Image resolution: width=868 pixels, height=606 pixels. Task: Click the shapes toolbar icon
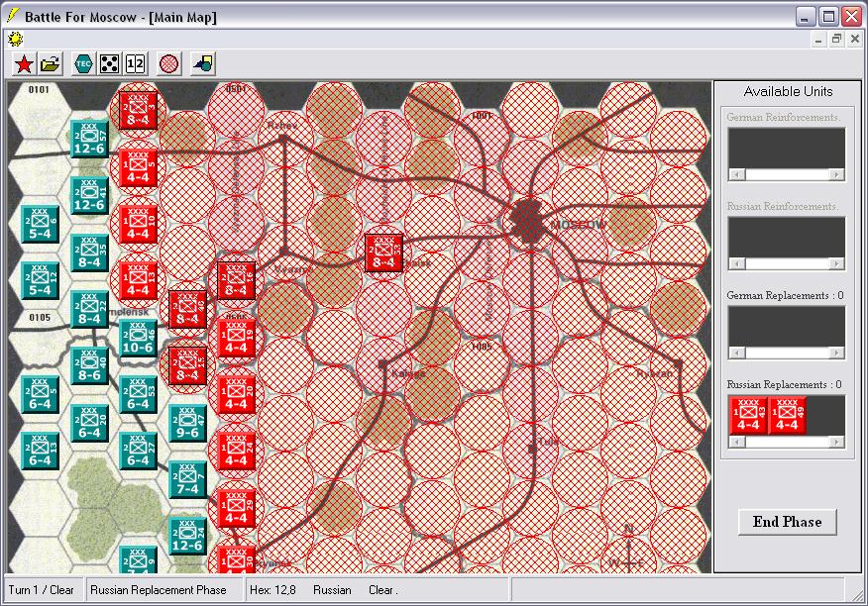point(202,64)
